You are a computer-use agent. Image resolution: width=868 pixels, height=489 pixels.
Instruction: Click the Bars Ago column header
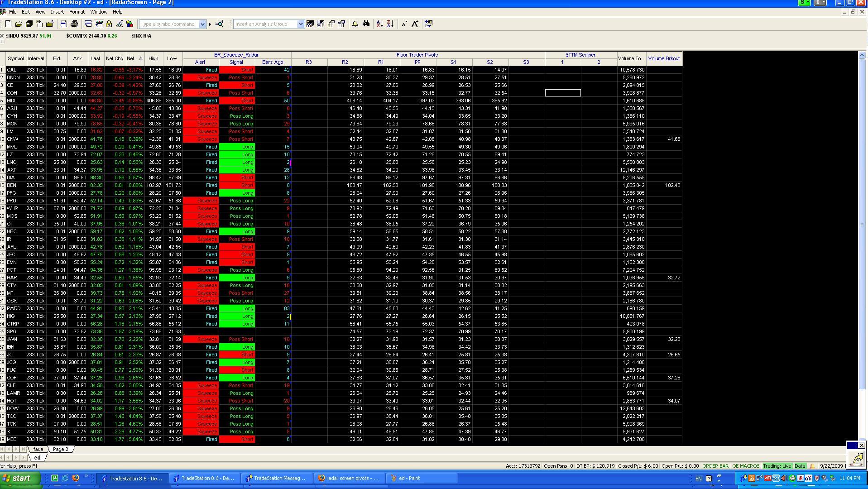click(x=273, y=62)
